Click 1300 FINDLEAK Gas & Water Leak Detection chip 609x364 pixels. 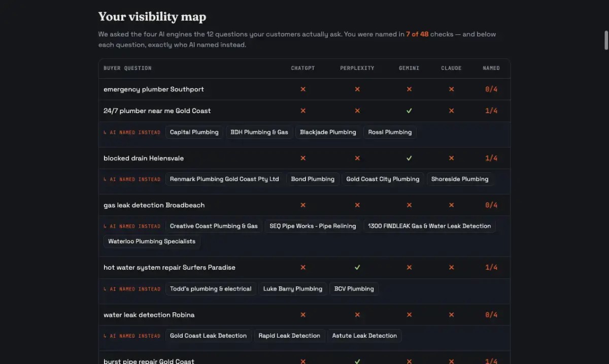point(429,226)
